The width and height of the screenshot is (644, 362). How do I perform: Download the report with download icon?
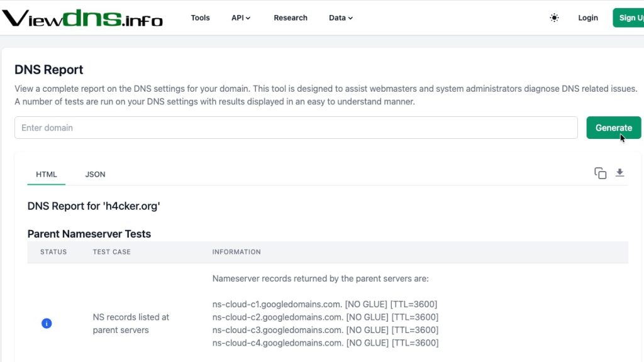(619, 173)
